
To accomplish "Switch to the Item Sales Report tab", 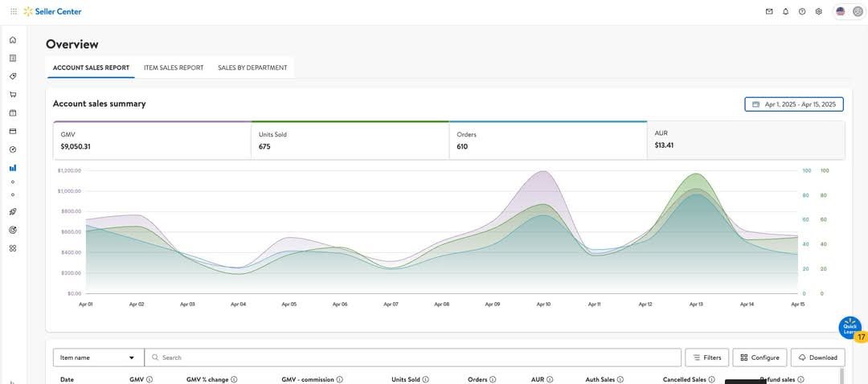I will [x=174, y=67].
